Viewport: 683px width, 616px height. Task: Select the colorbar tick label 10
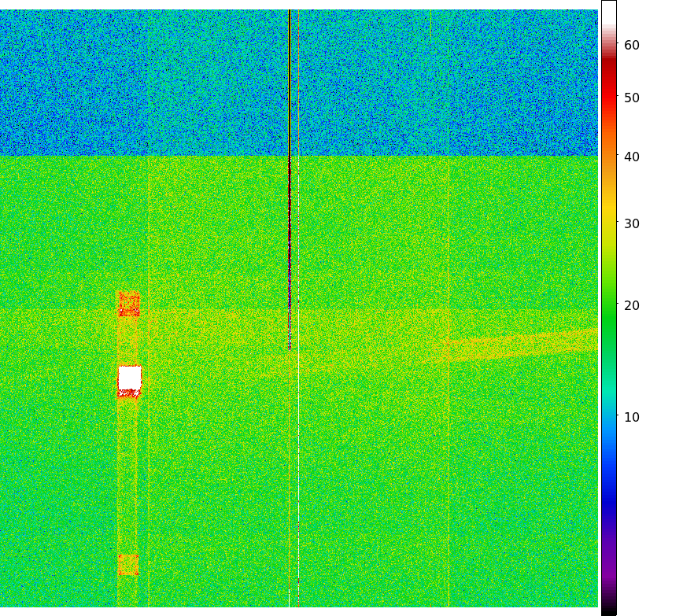pos(632,417)
